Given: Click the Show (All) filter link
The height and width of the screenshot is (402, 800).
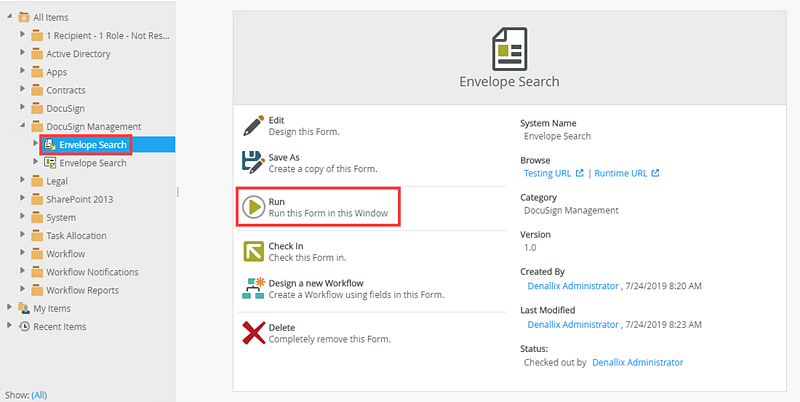Looking at the screenshot, I should (x=39, y=395).
